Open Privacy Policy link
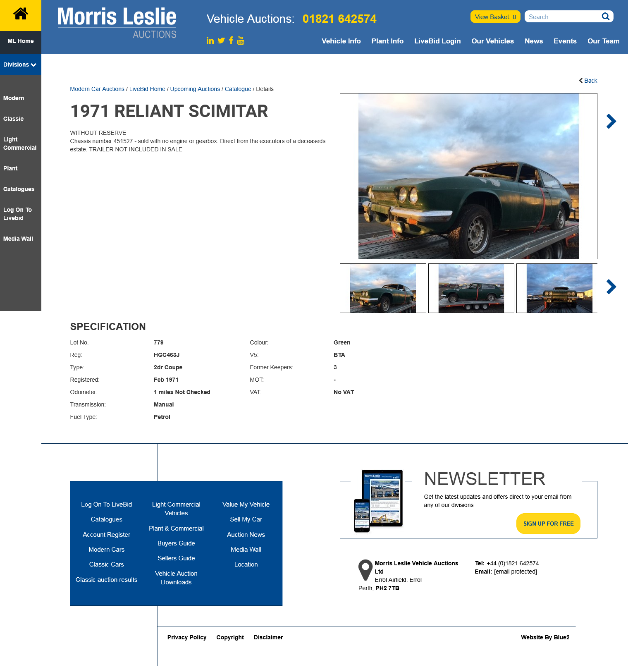Screen dimensions: 628x672 [187, 637]
